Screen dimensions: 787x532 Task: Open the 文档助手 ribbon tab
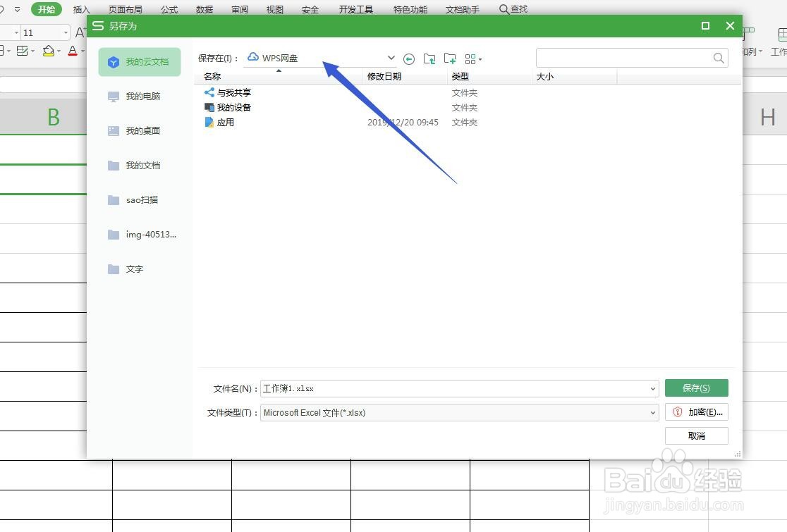click(x=463, y=9)
